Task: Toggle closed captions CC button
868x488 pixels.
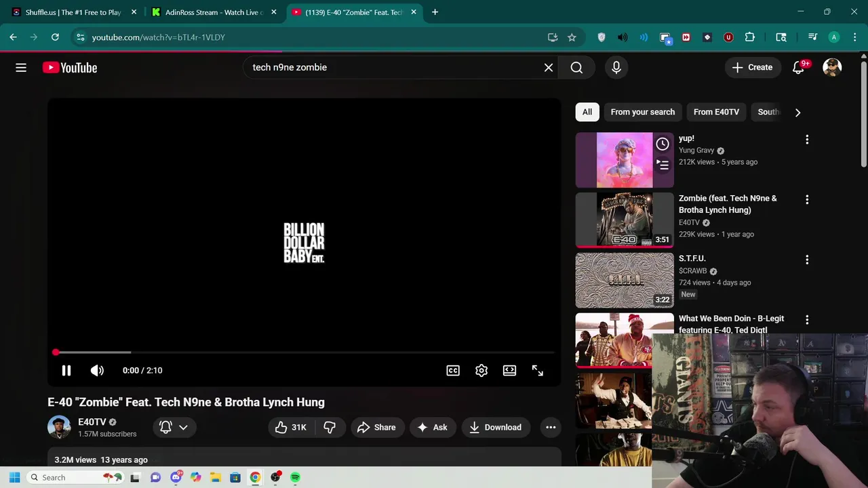Action: tap(453, 371)
